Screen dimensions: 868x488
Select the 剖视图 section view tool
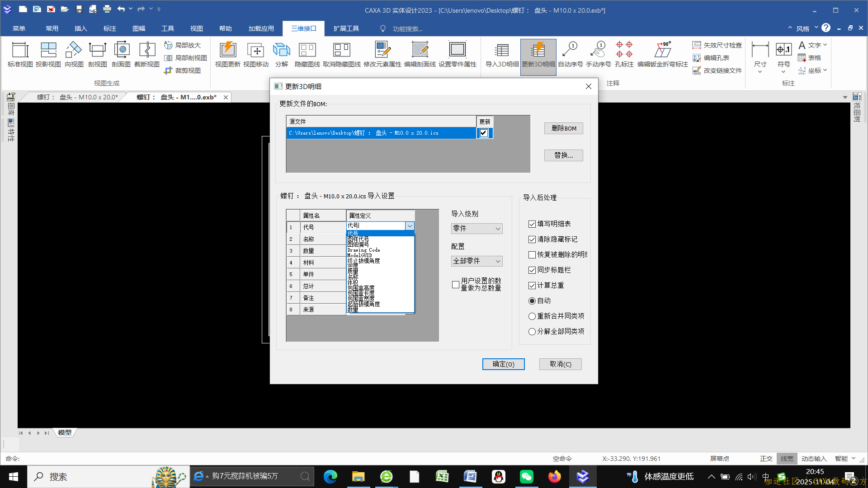(97, 54)
